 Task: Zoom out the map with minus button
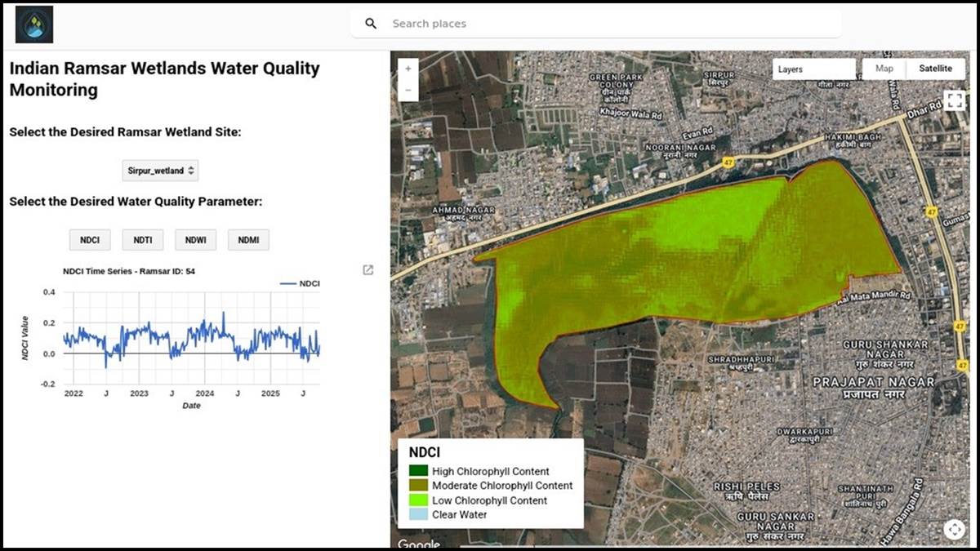pos(408,90)
